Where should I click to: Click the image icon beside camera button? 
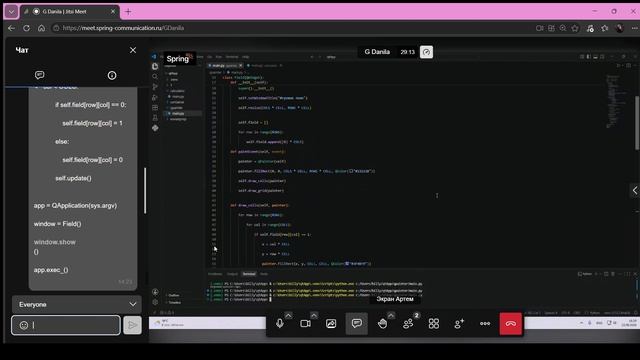(x=331, y=324)
